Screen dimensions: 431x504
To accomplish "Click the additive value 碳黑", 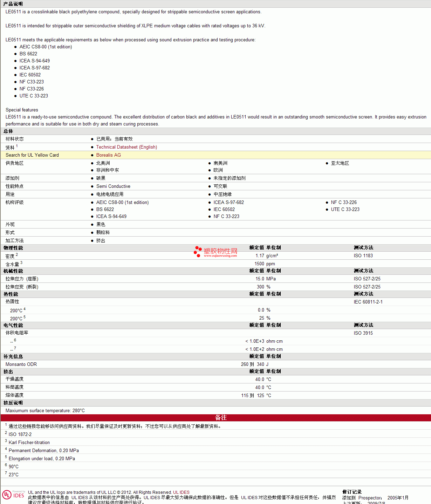I will [101, 178].
